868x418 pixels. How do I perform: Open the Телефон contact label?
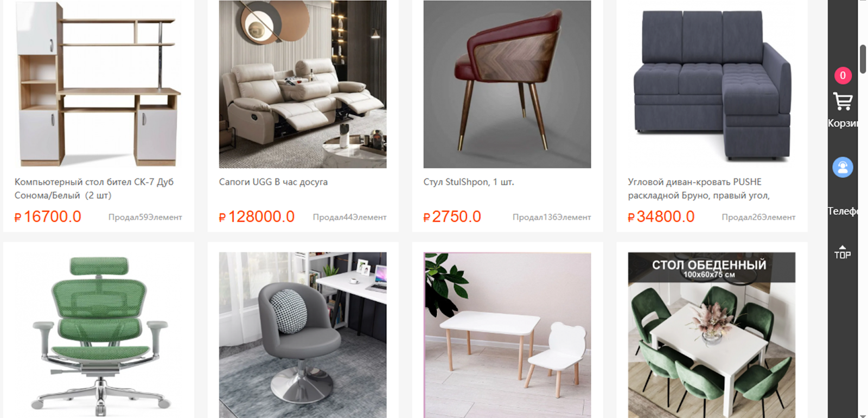point(843,211)
